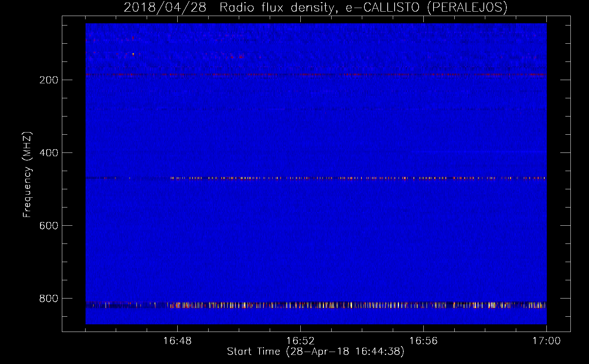This screenshot has width=589, height=364.
Task: Select the 400 frequency axis label
Action: click(x=49, y=153)
